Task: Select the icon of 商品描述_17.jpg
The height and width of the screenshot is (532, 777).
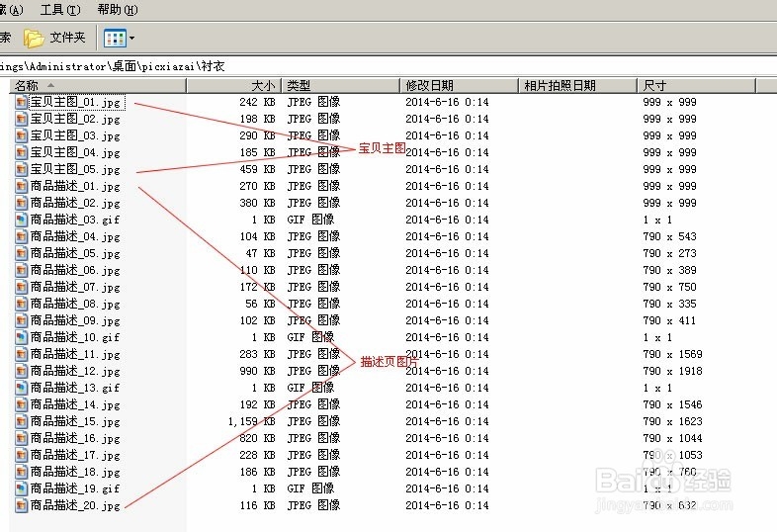Action: (21, 456)
